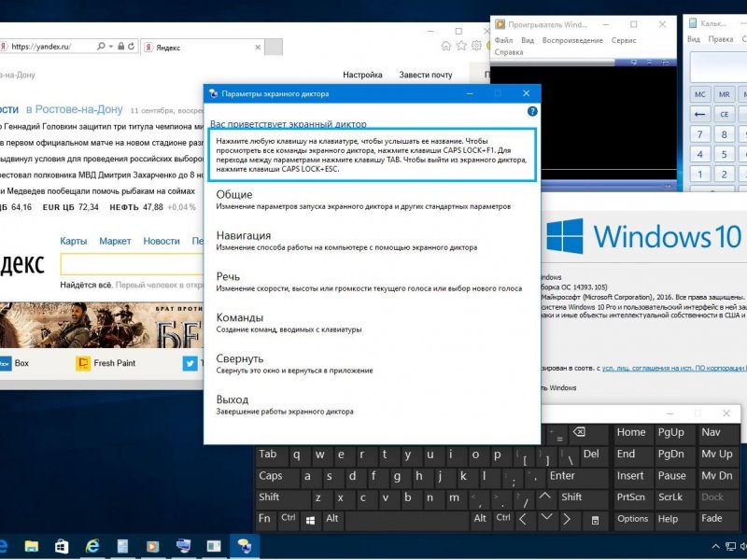Open Справка menu in Media Player
747x560 pixels.
[509, 52]
